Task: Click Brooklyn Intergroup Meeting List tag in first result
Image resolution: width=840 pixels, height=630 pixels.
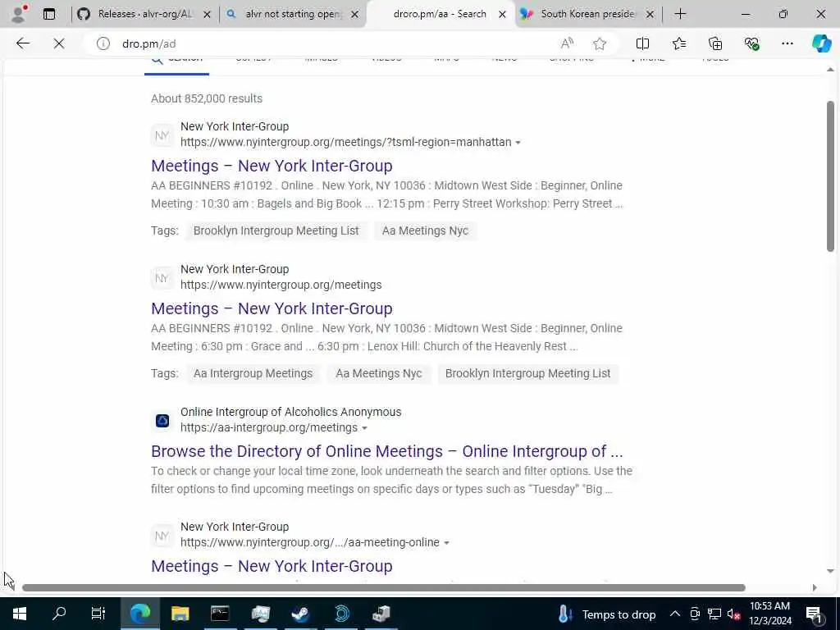Action: pyautogui.click(x=276, y=231)
